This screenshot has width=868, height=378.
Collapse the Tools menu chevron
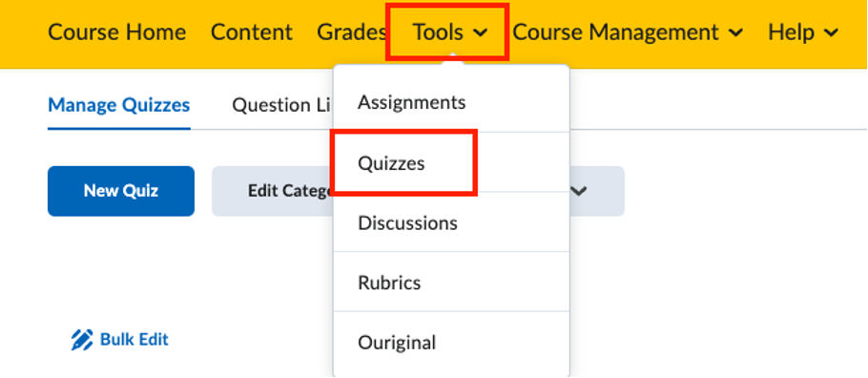point(481,33)
